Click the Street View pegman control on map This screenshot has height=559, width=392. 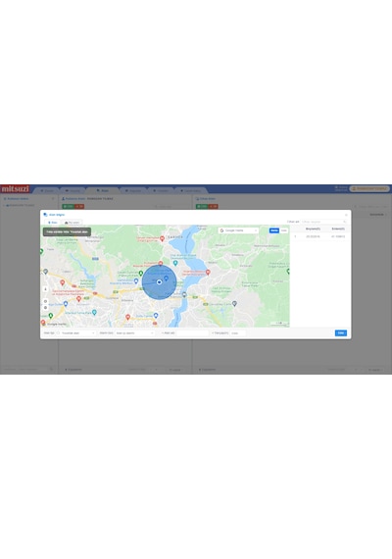pyautogui.click(x=45, y=289)
